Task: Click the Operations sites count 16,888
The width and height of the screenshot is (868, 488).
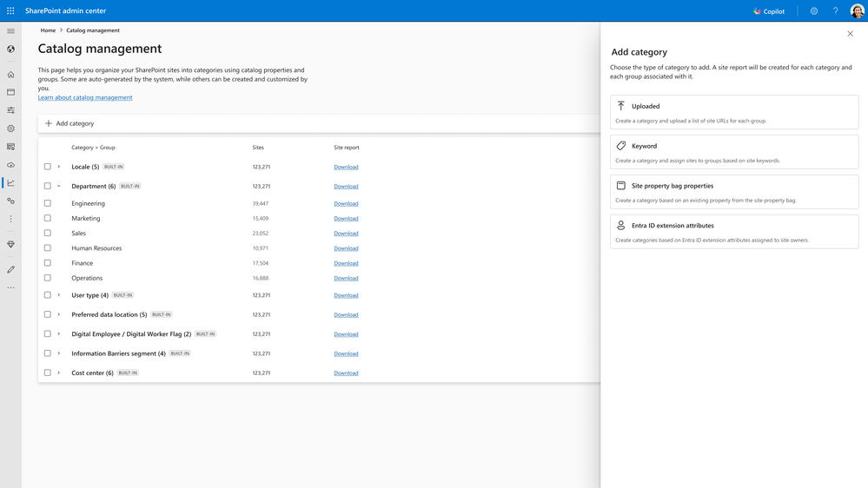Action: point(260,279)
